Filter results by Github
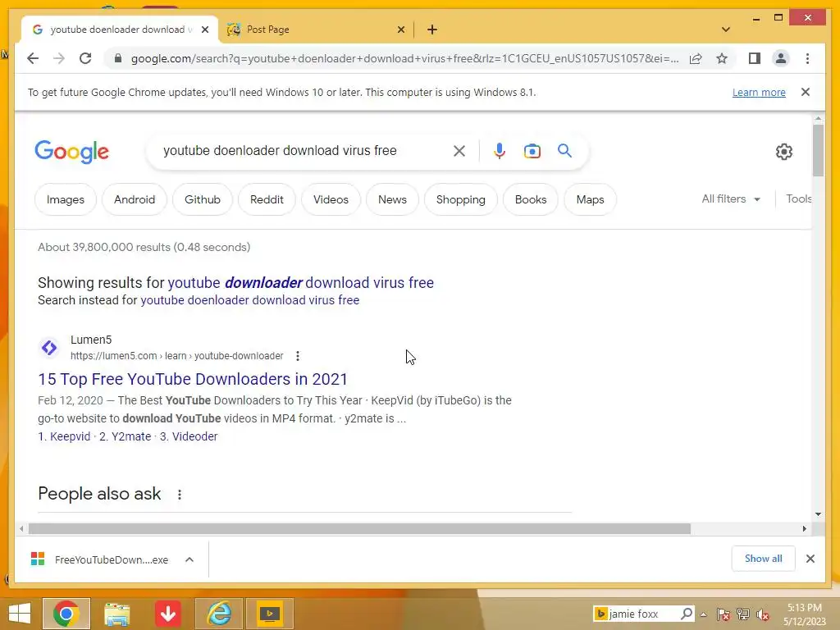The image size is (840, 630). [203, 199]
